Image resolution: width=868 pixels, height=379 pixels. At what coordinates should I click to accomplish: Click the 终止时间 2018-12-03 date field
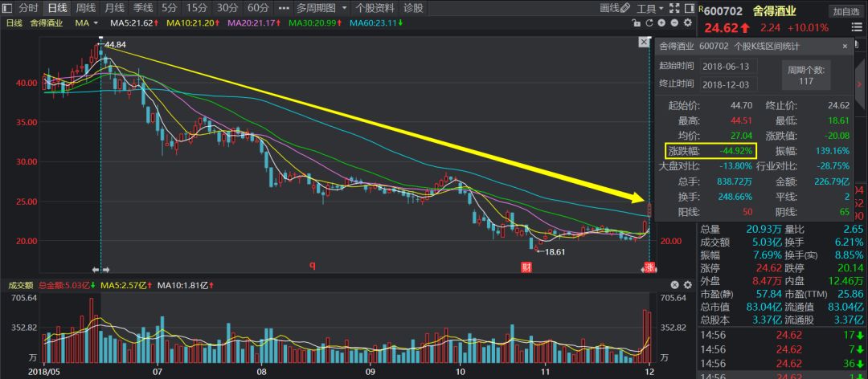[x=730, y=85]
